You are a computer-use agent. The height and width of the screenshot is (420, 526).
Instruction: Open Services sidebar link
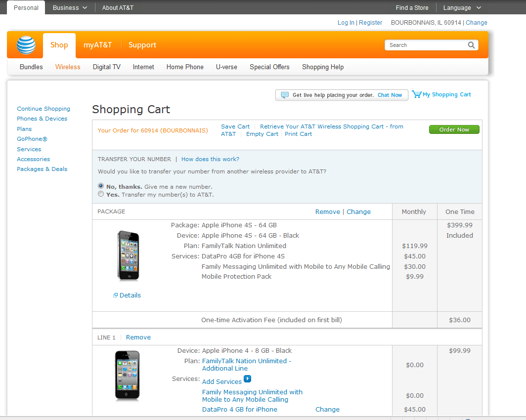pyautogui.click(x=29, y=149)
